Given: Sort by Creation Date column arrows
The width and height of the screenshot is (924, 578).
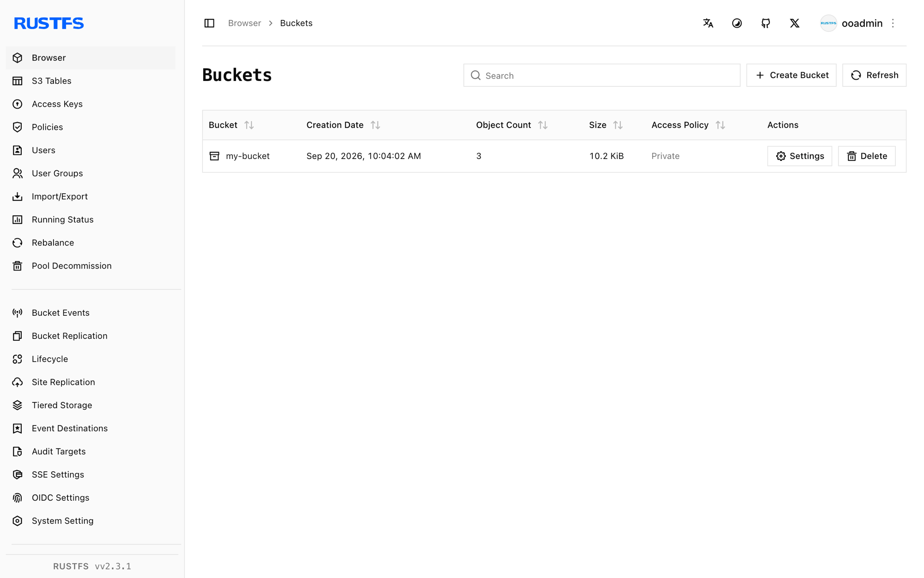Looking at the screenshot, I should pos(375,125).
